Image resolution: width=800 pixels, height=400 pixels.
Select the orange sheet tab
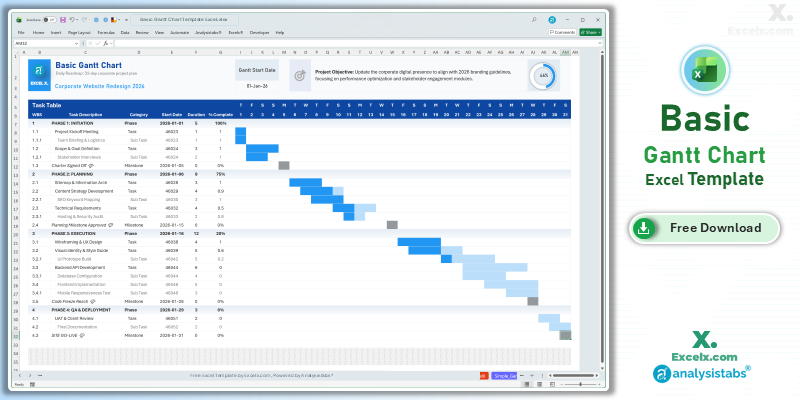[x=484, y=376]
